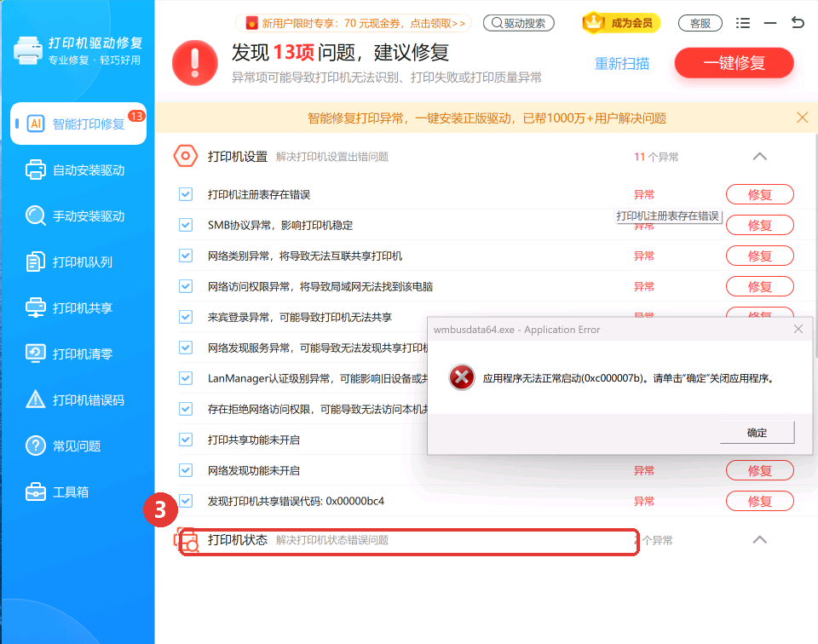Close the wmbusdata64.exe error dialog
Image resolution: width=818 pixels, height=644 pixels.
(x=798, y=329)
